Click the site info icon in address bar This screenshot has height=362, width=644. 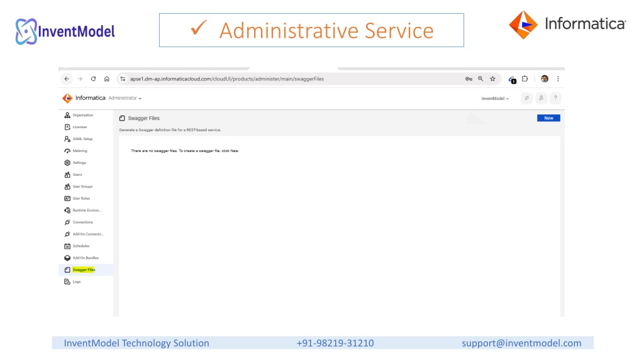click(x=123, y=79)
